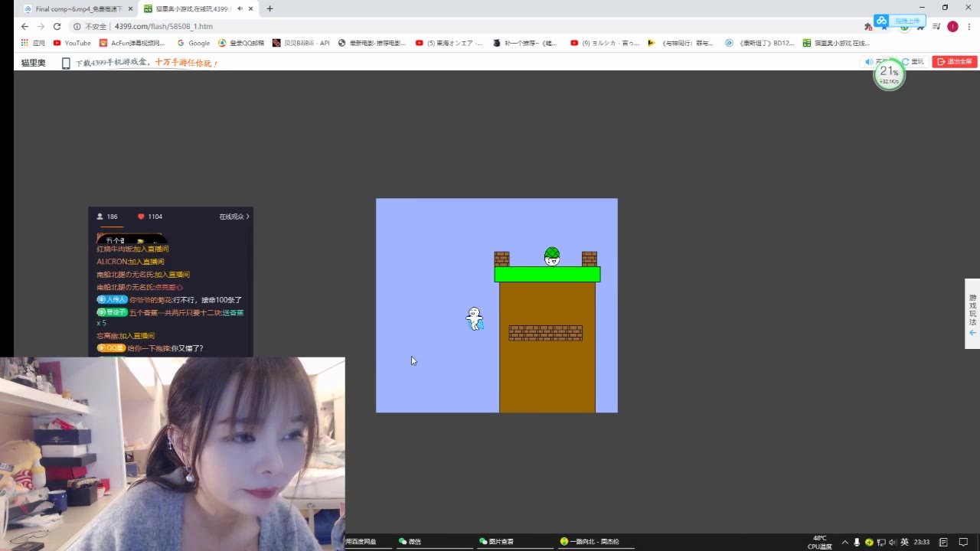
Task: Expand the 在线观众 viewers list
Action: pyautogui.click(x=234, y=217)
